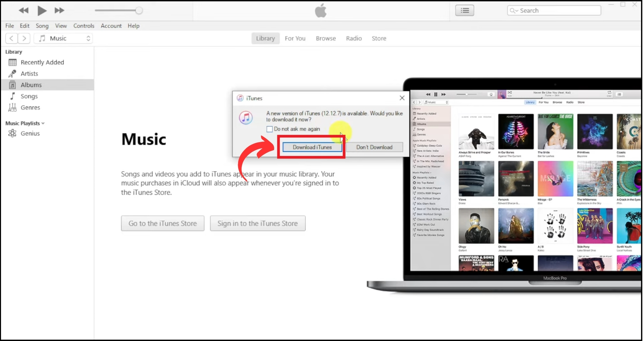Open Genius under Music Playlists

click(30, 133)
